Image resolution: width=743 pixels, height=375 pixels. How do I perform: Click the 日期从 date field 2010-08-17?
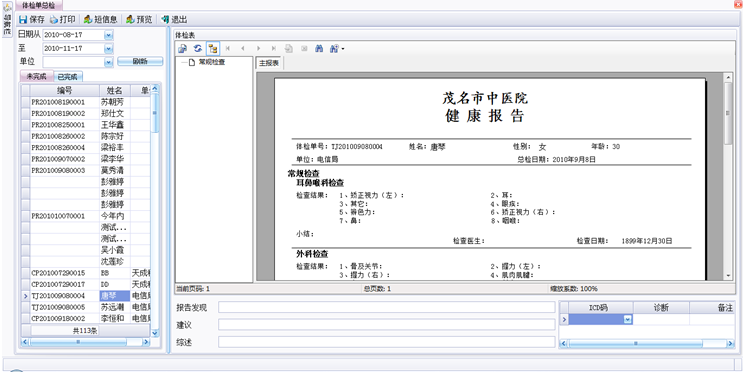[x=73, y=35]
